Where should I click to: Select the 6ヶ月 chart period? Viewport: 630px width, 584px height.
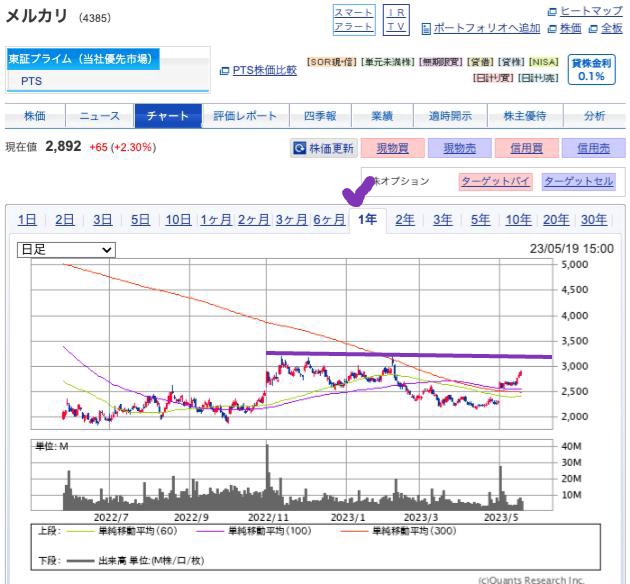click(x=329, y=220)
